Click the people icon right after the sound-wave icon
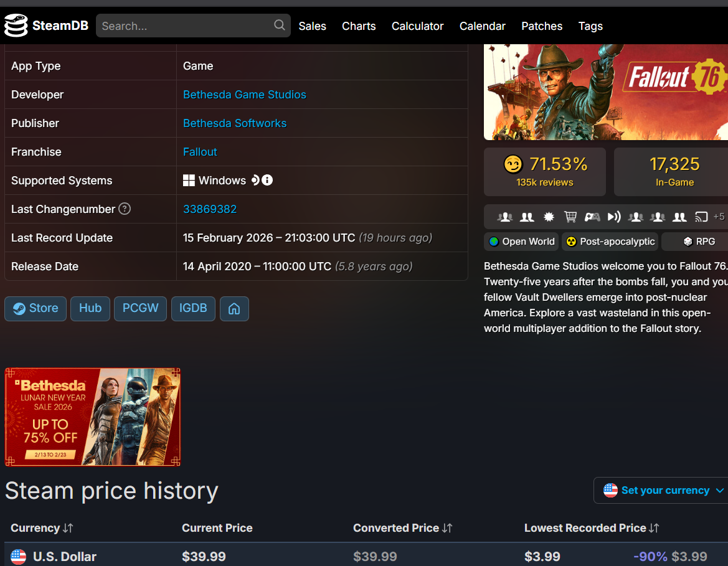This screenshot has height=566, width=728. [636, 217]
